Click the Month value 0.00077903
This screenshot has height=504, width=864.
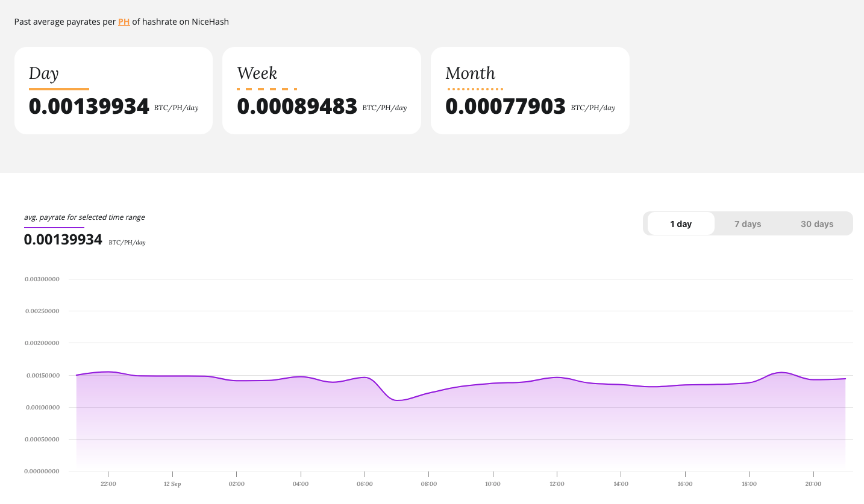coord(506,106)
